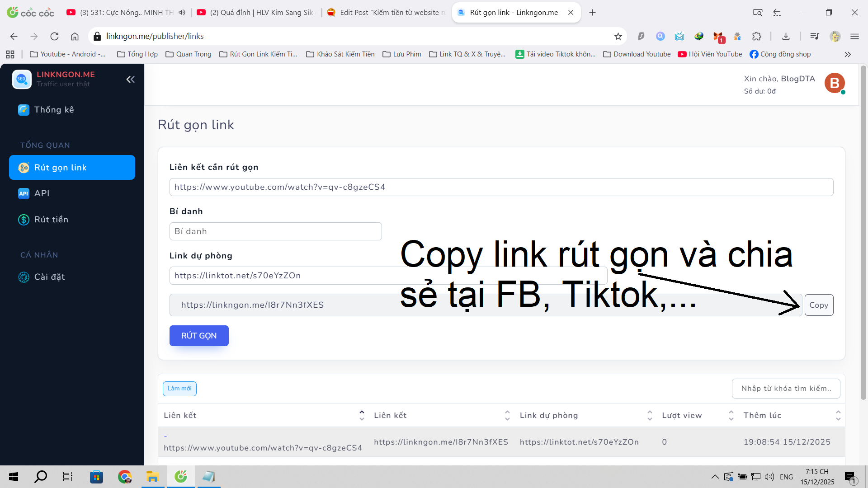Screen dimensions: 868x488
Task: Open Cài đặt settings page
Action: click(x=49, y=277)
